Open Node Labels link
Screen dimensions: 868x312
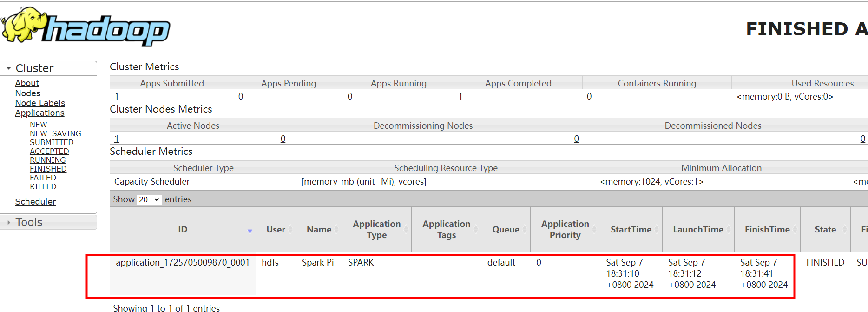point(40,103)
